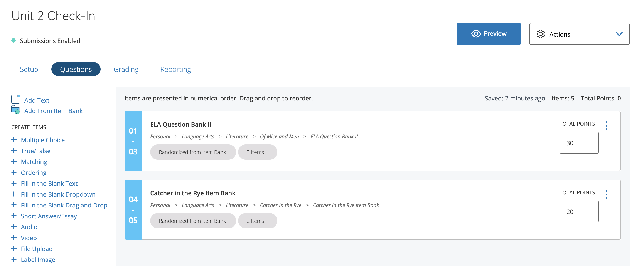644x266 pixels.
Task: Click Reporting tab
Action: (x=176, y=69)
